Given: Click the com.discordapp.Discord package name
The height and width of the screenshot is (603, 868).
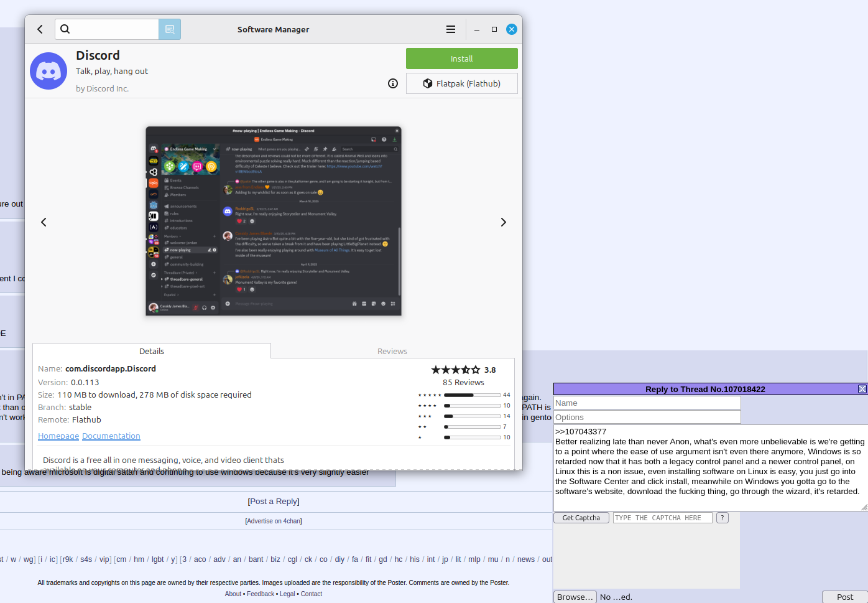Looking at the screenshot, I should pyautogui.click(x=111, y=369).
